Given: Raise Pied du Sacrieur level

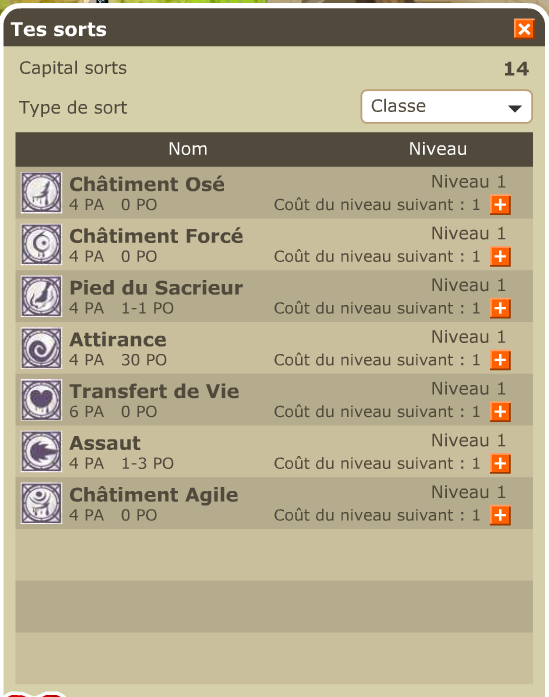Looking at the screenshot, I should coord(500,308).
